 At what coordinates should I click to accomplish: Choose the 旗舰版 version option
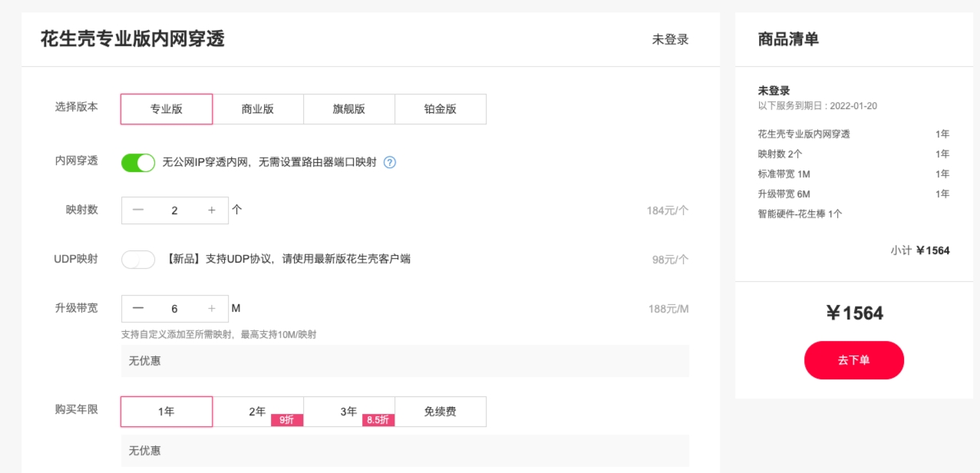349,109
